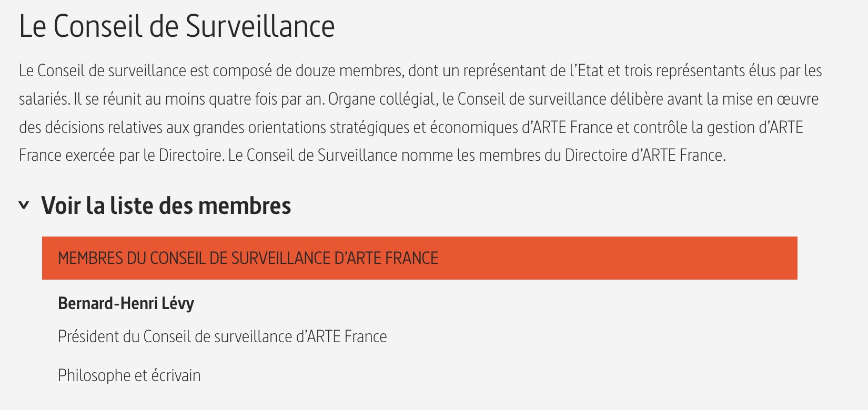Click the 'Voir la liste des membres' heading
This screenshot has height=410, width=868.
pos(166,206)
